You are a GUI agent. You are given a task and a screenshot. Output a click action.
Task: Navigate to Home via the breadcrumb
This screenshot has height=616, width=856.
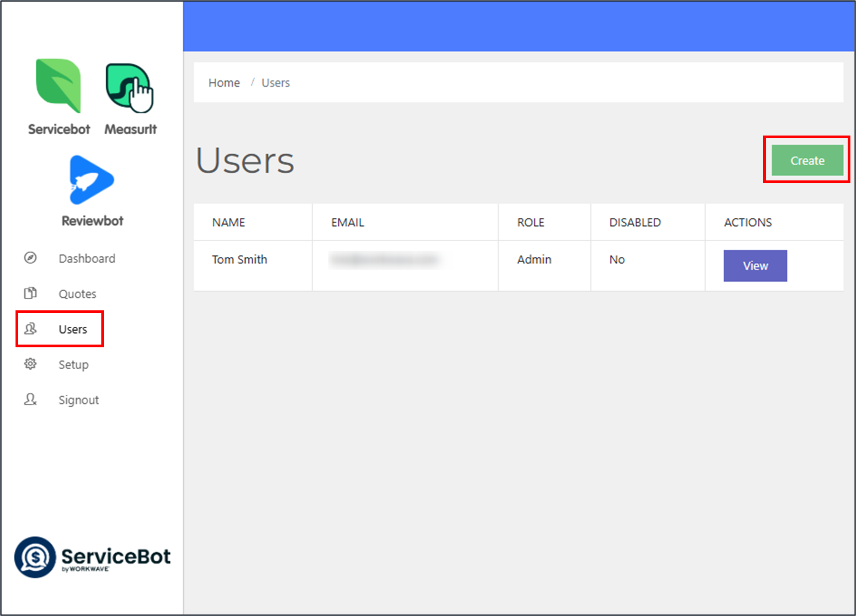click(224, 82)
